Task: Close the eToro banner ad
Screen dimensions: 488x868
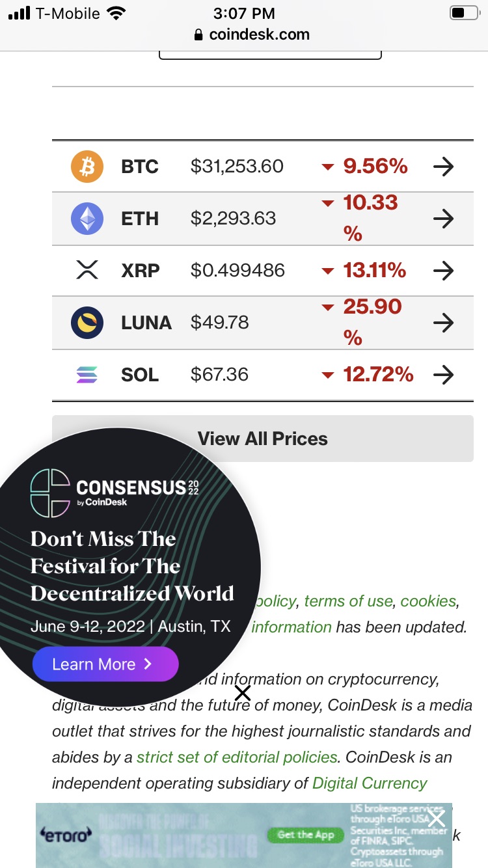Action: coord(437,819)
